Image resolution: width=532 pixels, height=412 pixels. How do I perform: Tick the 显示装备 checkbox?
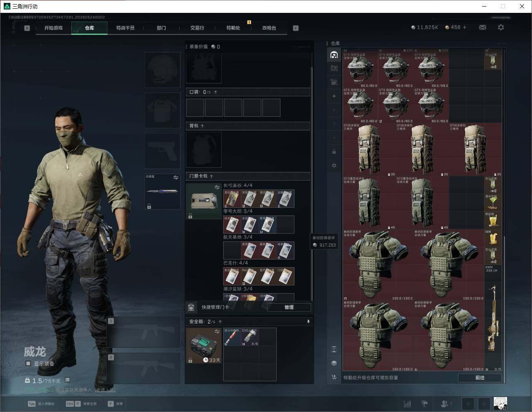coord(28,363)
